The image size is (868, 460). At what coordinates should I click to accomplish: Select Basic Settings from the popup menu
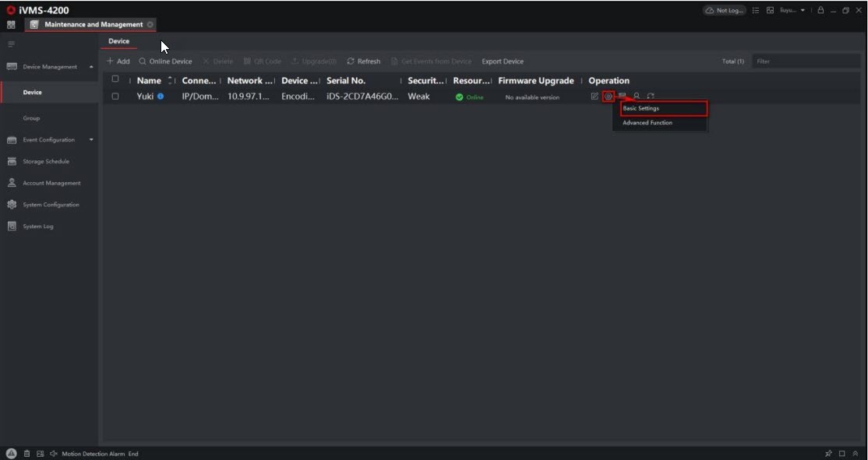(x=663, y=108)
